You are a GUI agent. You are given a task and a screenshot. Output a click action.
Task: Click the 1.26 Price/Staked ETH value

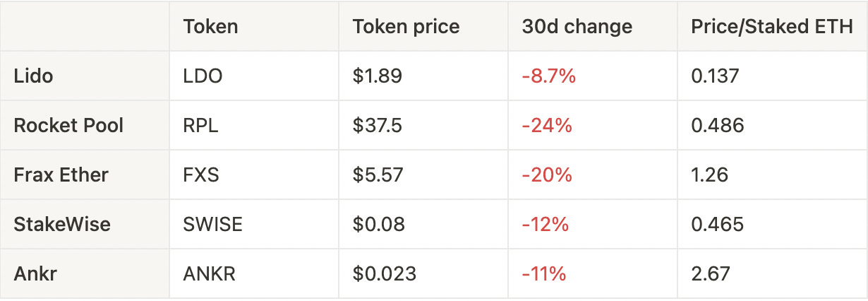710,175
